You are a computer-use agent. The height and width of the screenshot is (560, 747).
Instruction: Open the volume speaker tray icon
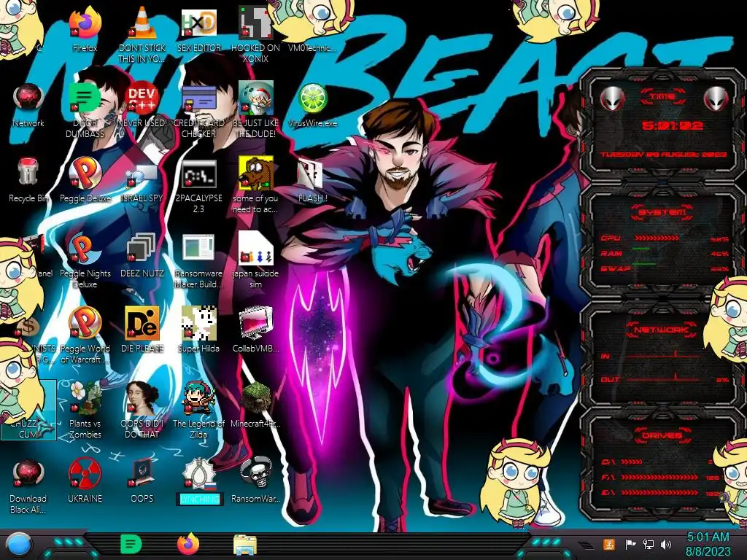[666, 545]
